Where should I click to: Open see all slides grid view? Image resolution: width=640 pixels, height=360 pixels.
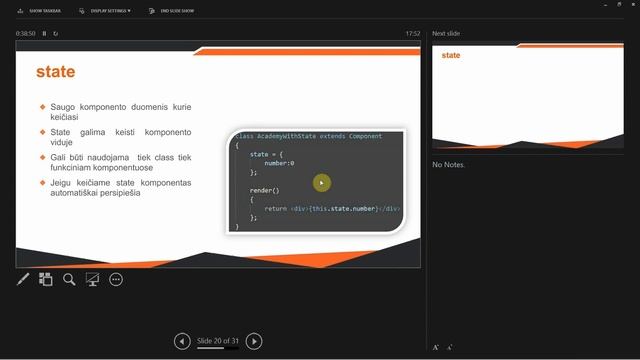click(46, 280)
